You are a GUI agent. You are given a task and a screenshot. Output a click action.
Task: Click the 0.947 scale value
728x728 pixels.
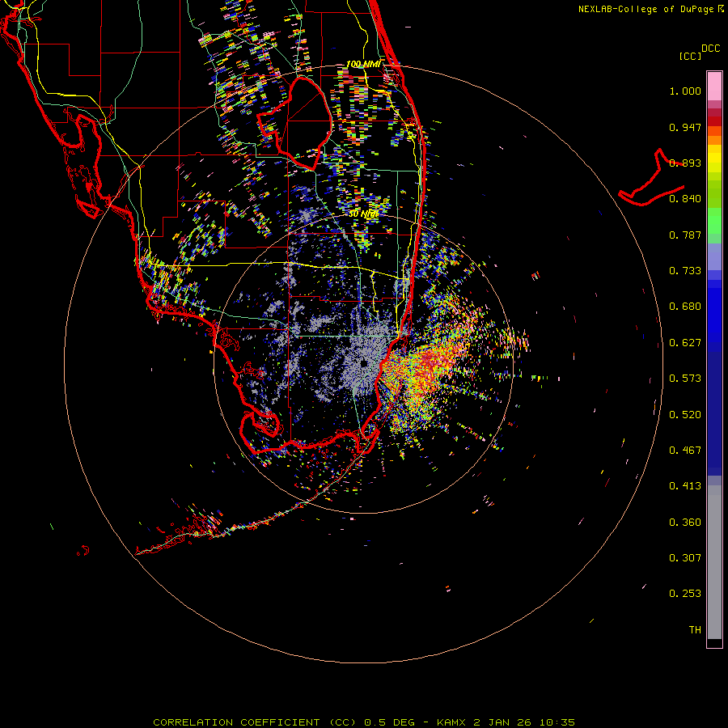pos(685,127)
